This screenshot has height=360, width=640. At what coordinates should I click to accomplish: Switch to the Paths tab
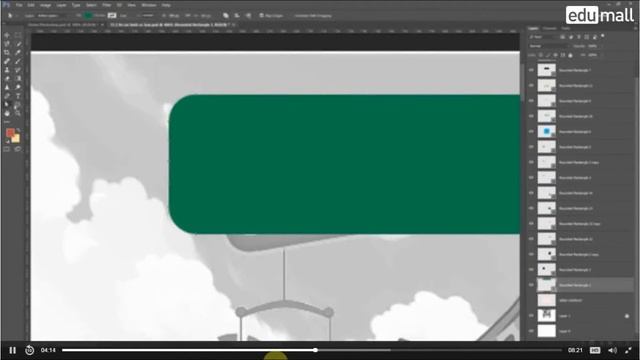(x=566, y=29)
